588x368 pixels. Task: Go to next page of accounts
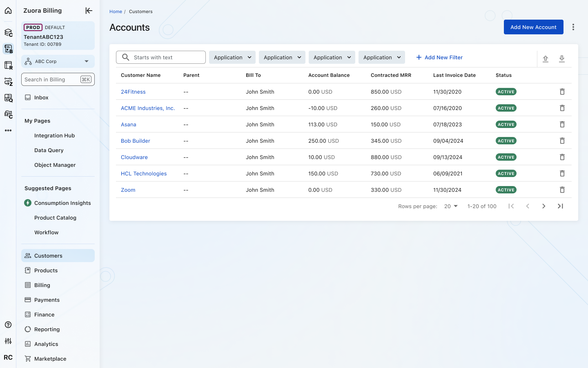[543, 206]
